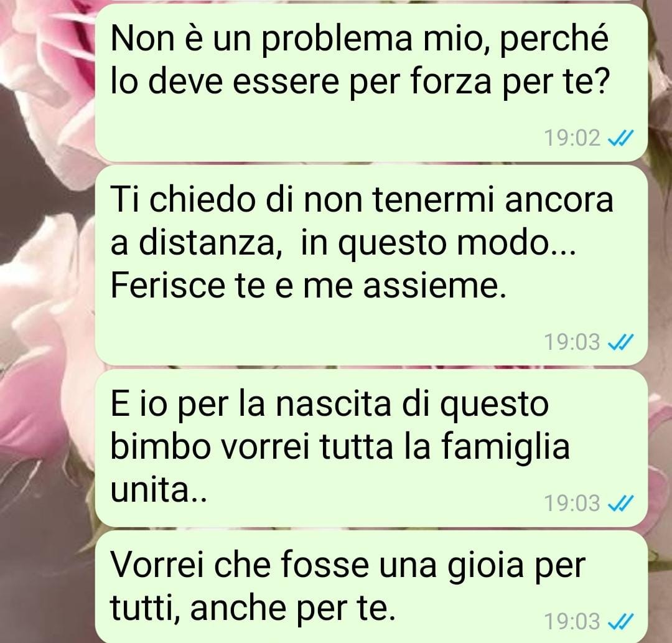The image size is (672, 643).
Task: Click the text 'tutti, anche per te.'
Action: pos(253,609)
